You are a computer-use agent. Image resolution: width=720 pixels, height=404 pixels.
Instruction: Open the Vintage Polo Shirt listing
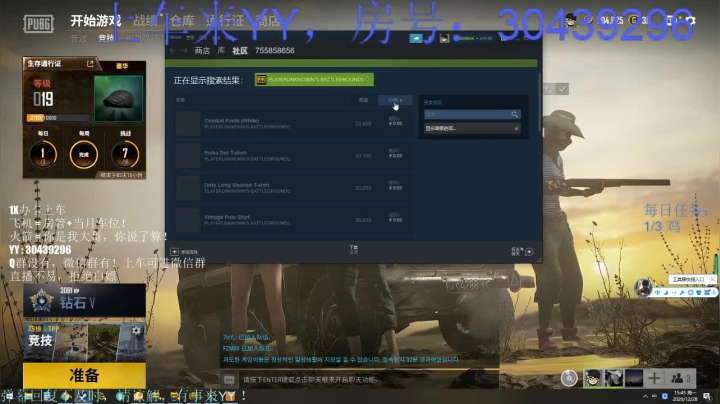coord(293,220)
